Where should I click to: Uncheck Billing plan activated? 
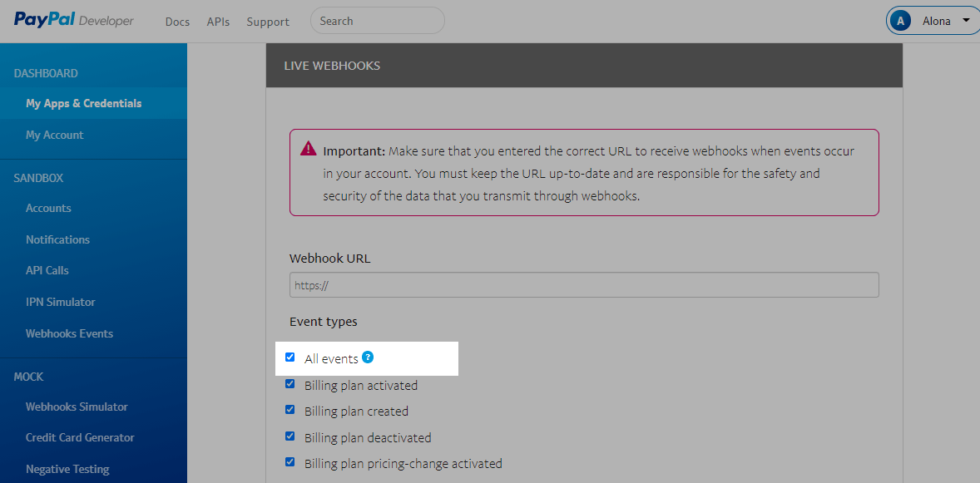click(290, 384)
